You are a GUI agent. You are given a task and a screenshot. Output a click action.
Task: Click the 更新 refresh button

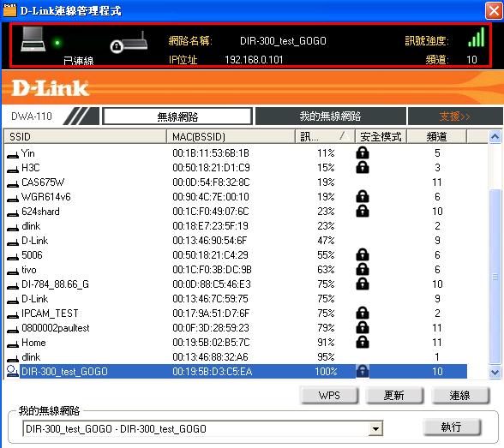[x=394, y=396]
